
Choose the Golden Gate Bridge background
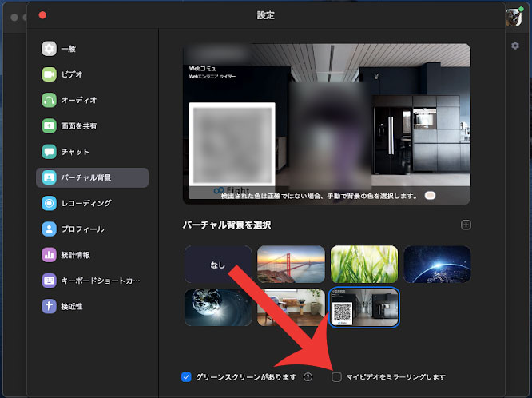click(291, 265)
